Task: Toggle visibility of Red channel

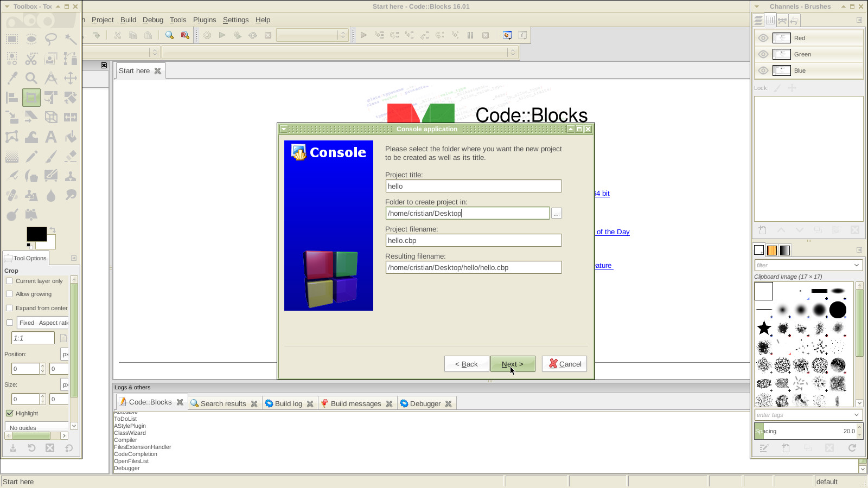Action: [763, 38]
